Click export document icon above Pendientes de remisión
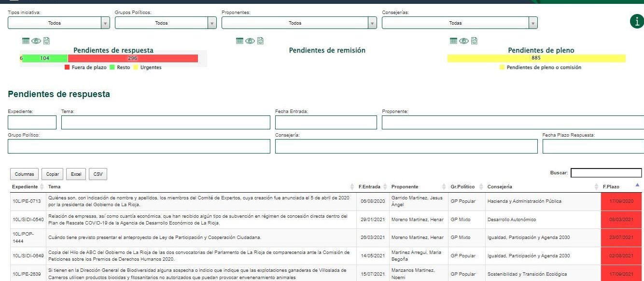The image size is (644, 281). (261, 41)
